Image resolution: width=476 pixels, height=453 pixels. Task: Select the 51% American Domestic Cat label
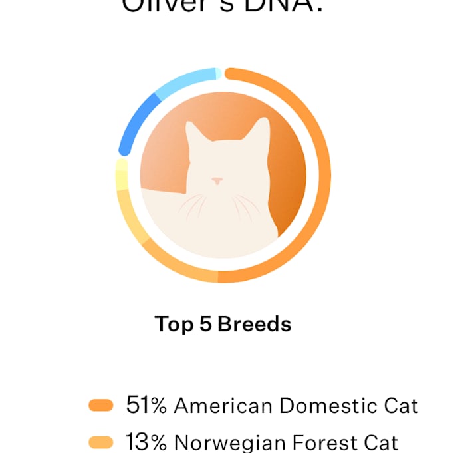pyautogui.click(x=272, y=405)
